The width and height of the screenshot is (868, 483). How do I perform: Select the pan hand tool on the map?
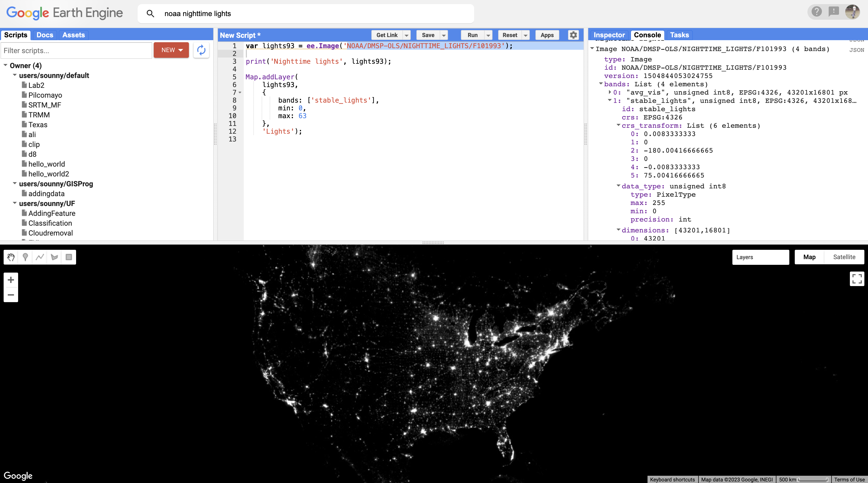10,257
